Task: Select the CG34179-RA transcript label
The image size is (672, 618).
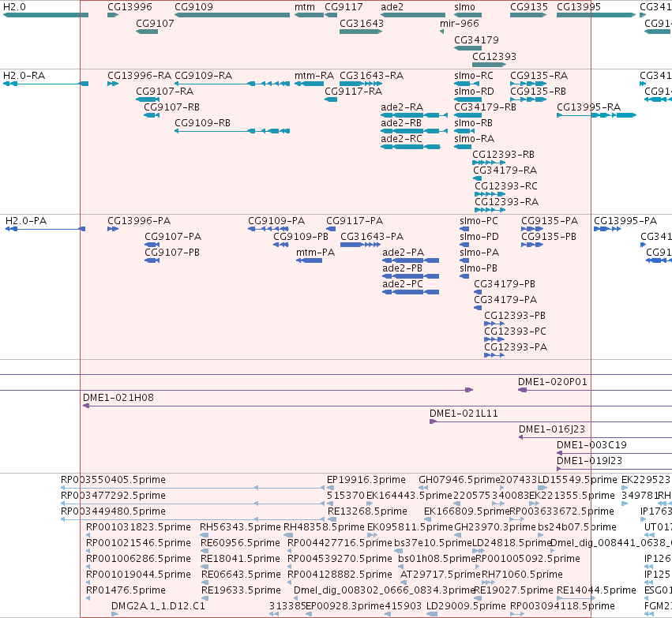Action: point(505,170)
